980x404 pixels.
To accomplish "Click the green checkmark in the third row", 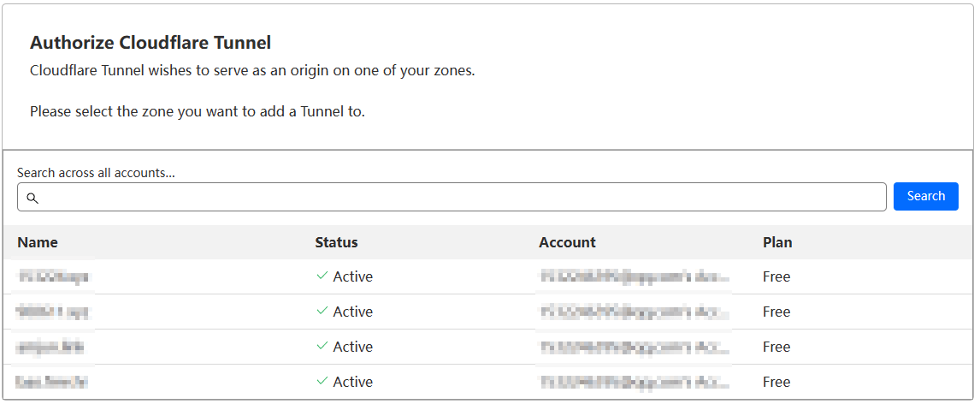I will click(x=322, y=347).
